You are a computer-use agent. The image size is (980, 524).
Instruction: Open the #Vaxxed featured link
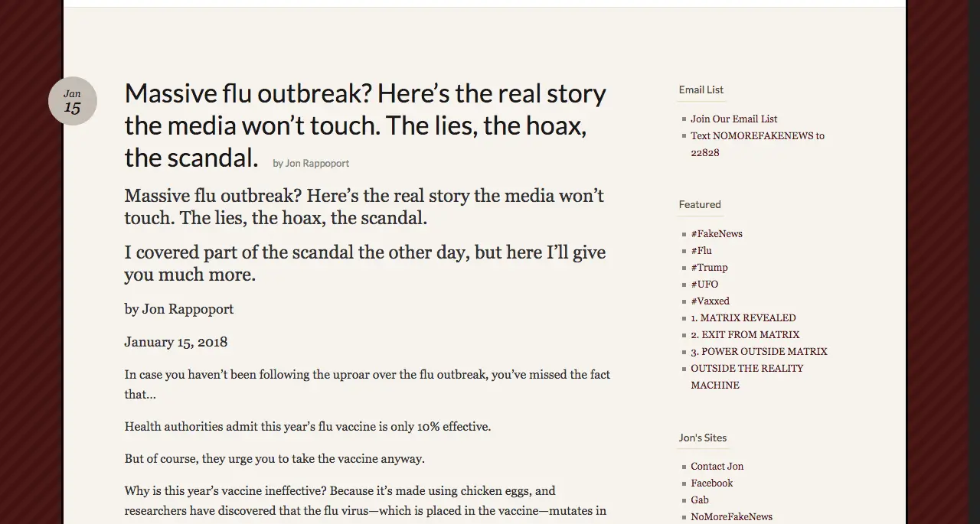(x=710, y=301)
